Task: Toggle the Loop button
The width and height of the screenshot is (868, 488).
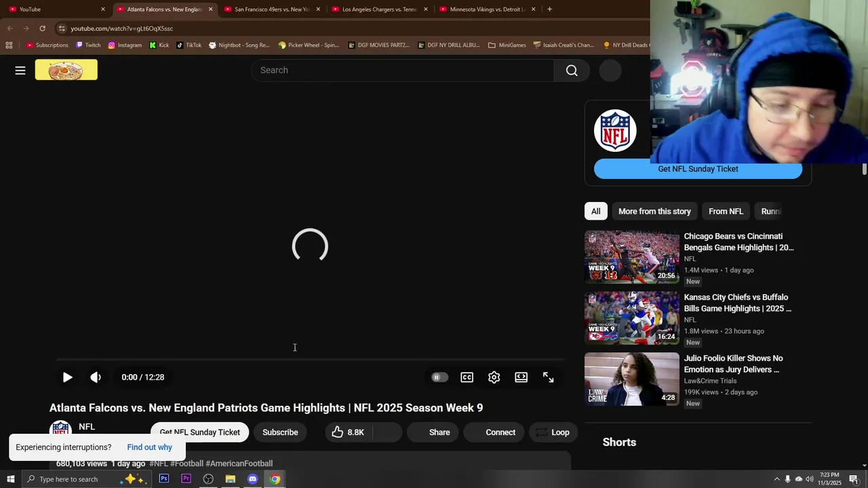Action: (x=553, y=432)
